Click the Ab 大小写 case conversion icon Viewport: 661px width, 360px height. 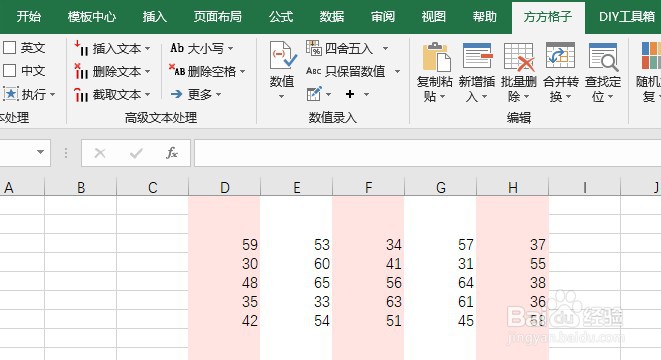tap(177, 48)
